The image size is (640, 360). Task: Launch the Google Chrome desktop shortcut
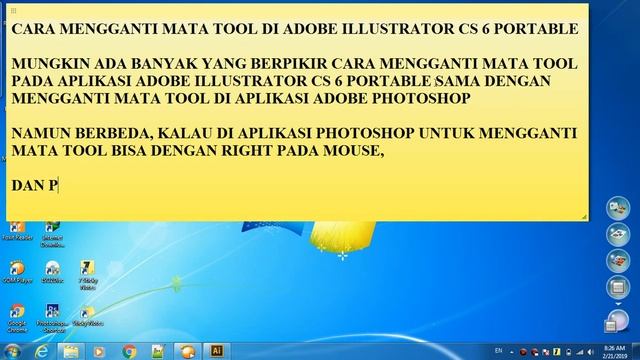coord(17,318)
